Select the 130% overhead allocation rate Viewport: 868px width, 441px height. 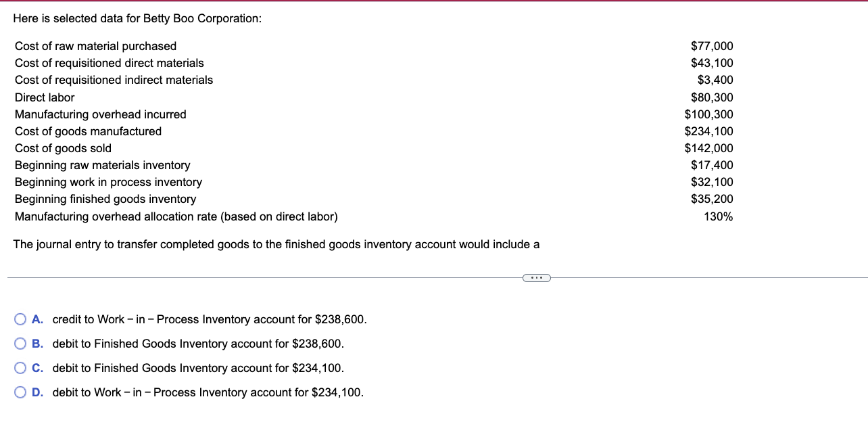(719, 216)
